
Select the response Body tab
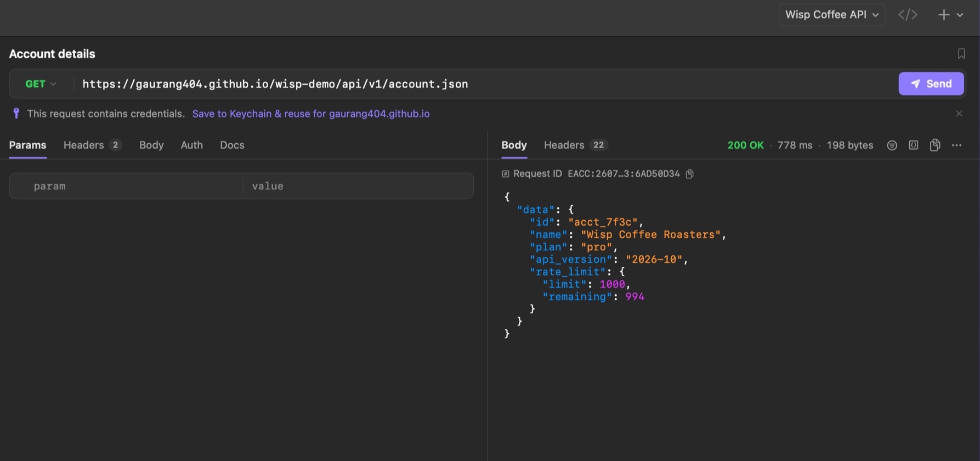pyautogui.click(x=514, y=145)
